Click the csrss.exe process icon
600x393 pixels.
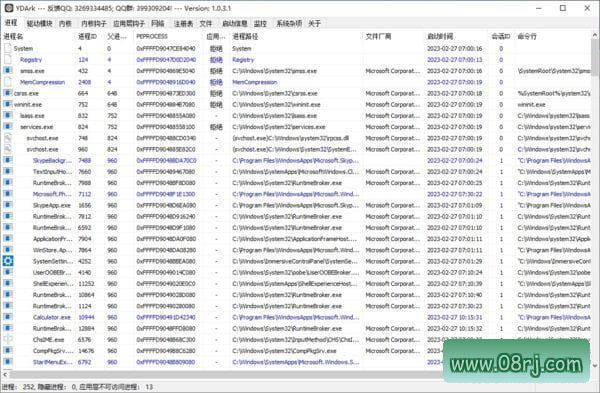tap(8, 93)
